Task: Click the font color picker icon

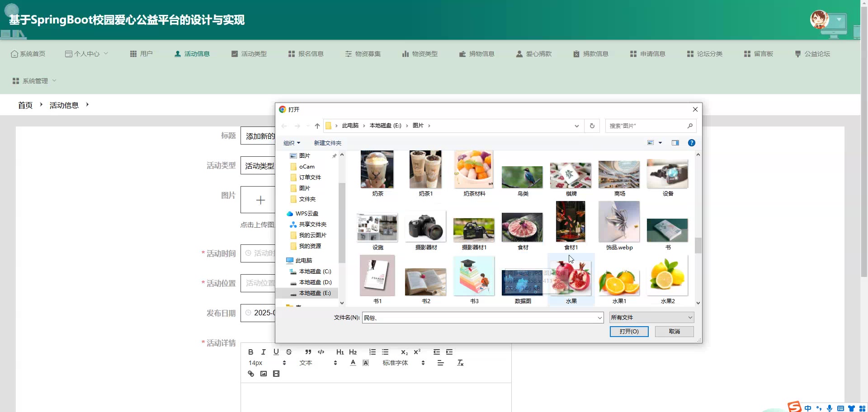Action: click(x=353, y=363)
